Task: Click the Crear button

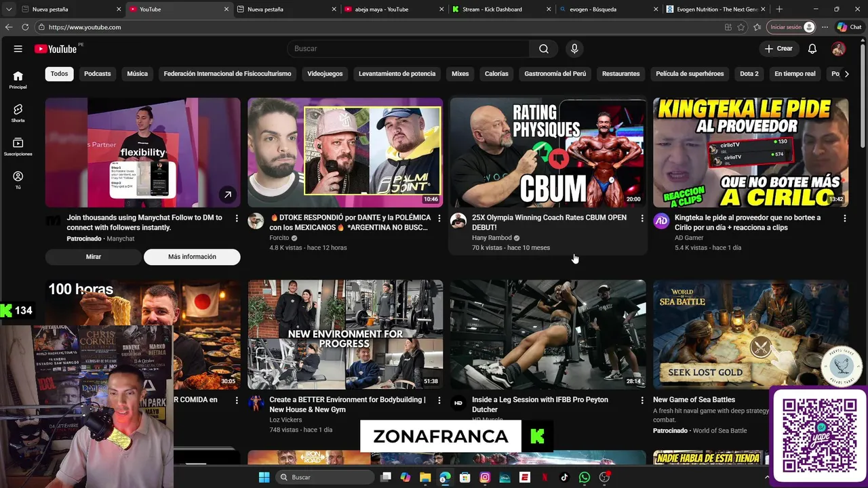Action: coord(778,49)
